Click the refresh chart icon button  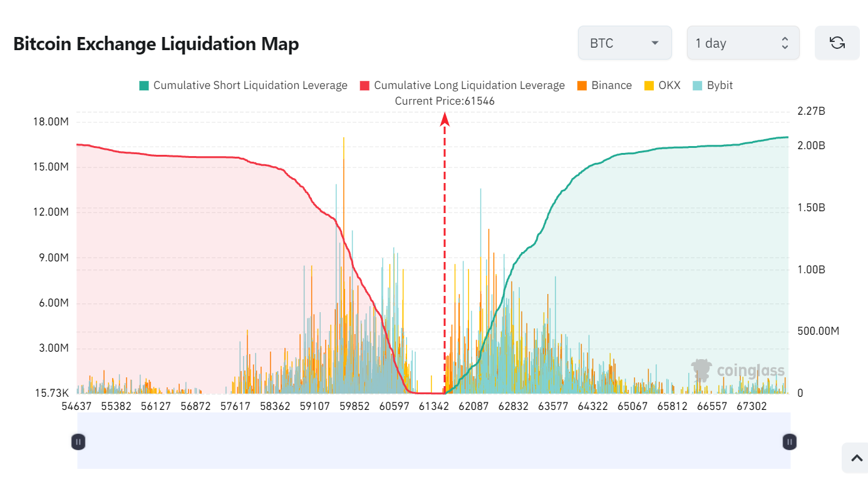tap(837, 43)
